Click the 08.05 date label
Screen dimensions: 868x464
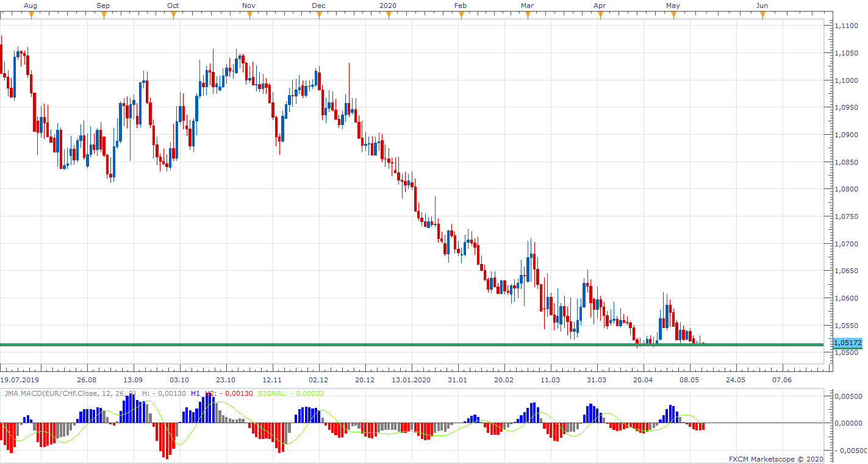(689, 379)
